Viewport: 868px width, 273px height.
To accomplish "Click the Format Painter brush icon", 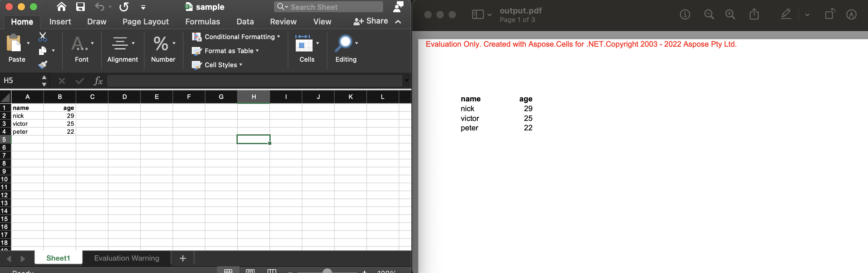I will click(43, 64).
